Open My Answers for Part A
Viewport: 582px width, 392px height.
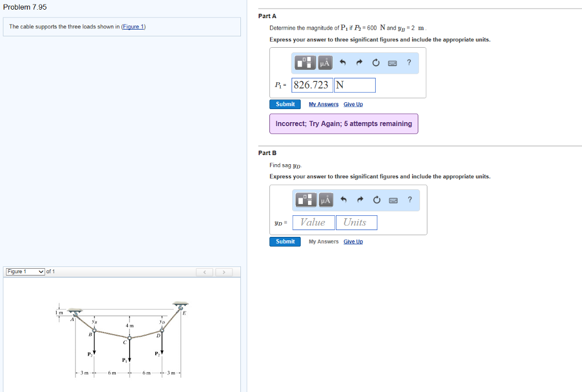pyautogui.click(x=323, y=104)
